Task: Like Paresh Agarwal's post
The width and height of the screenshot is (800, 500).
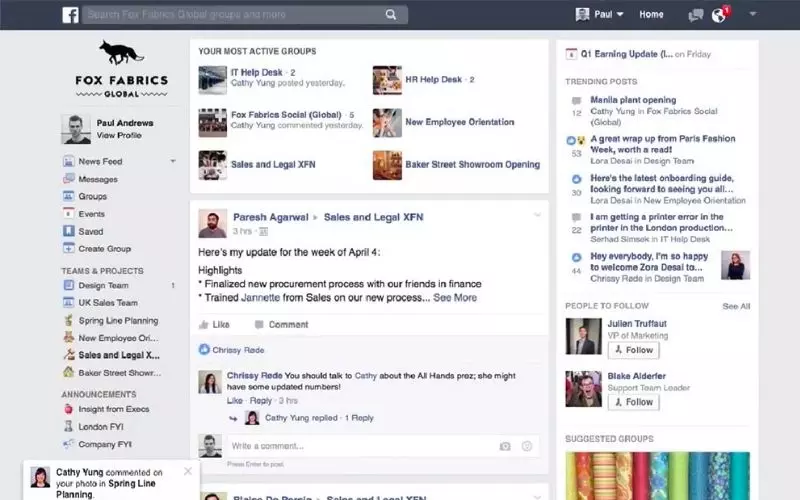Action: pos(214,324)
